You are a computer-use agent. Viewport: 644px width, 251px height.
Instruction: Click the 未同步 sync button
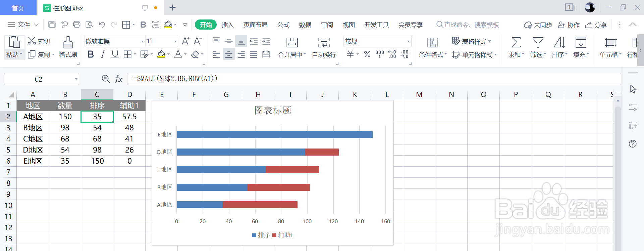[538, 25]
